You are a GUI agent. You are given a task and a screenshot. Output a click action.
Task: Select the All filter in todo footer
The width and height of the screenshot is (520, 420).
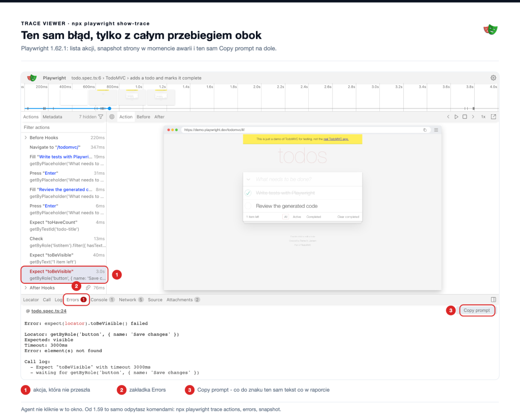pos(285,217)
